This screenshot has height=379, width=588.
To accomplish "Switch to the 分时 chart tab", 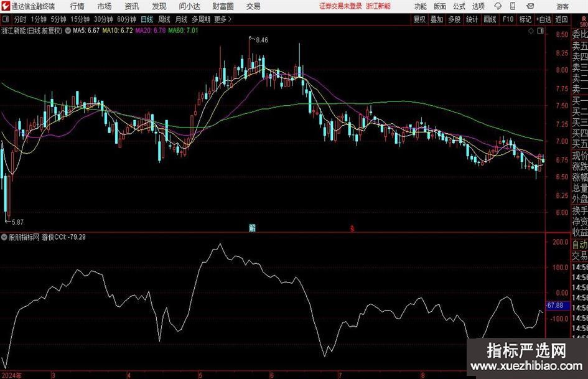I will pyautogui.click(x=21, y=19).
